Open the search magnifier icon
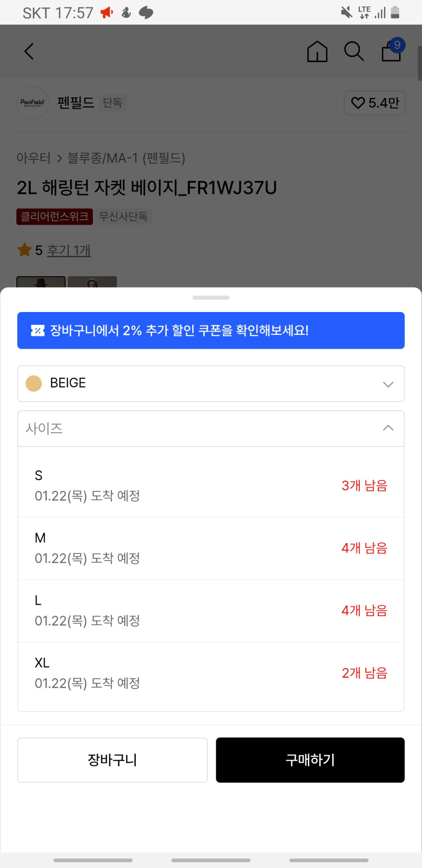Screen dimensions: 422x868 tap(354, 51)
